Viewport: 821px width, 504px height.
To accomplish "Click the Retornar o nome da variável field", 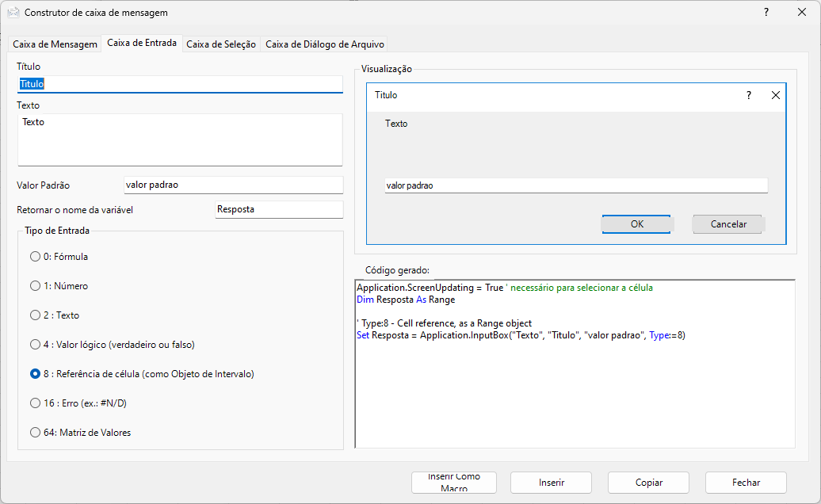I will 279,209.
